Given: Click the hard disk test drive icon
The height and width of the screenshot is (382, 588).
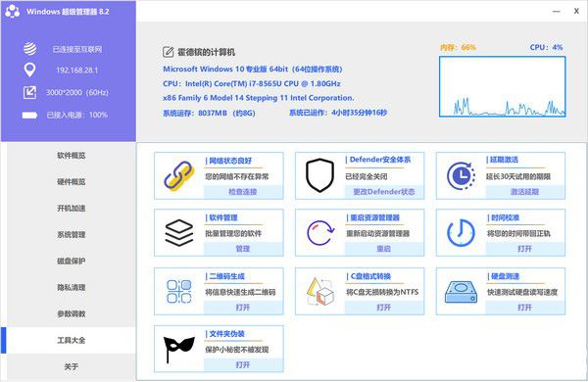Looking at the screenshot, I should pyautogui.click(x=461, y=293).
